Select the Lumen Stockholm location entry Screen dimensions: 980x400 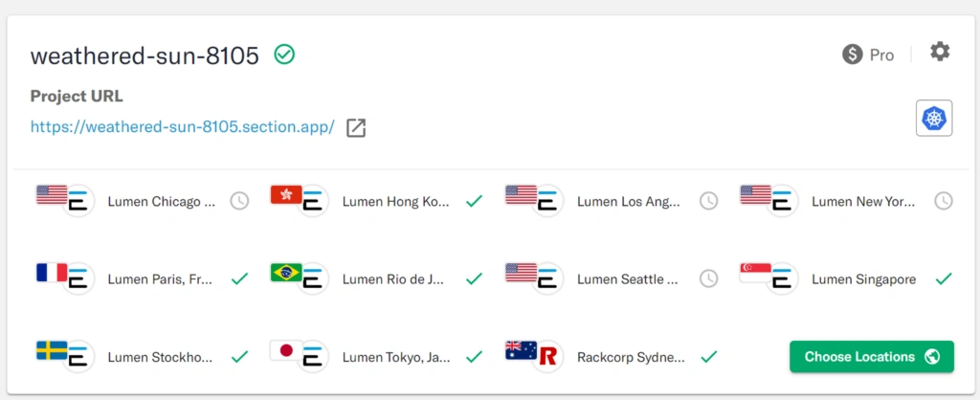(142, 357)
